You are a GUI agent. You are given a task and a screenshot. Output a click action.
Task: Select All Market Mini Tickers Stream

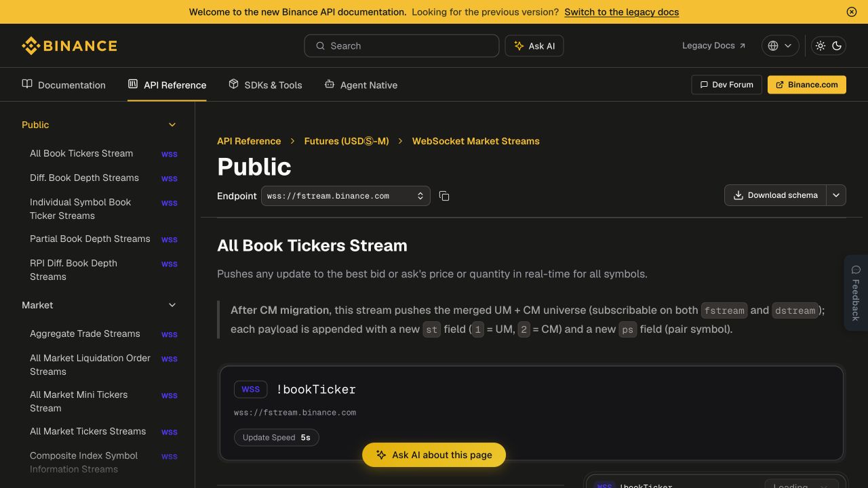coord(79,401)
